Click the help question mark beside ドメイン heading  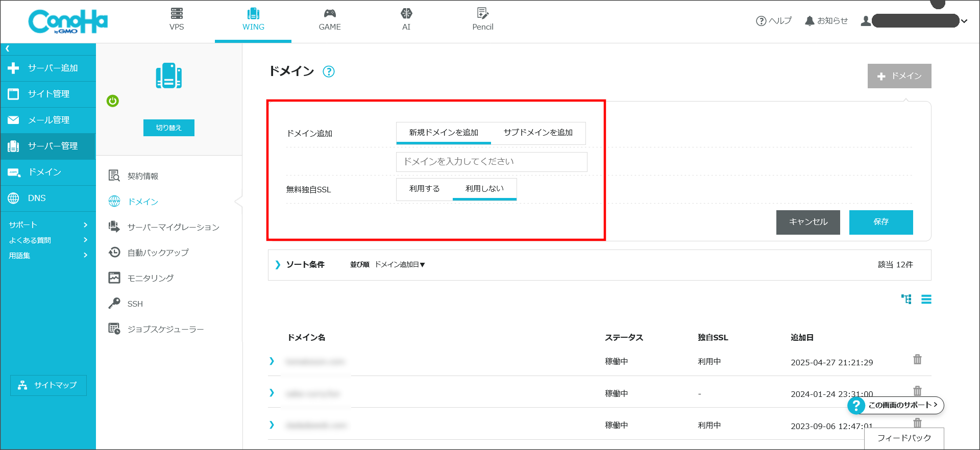coord(329,72)
